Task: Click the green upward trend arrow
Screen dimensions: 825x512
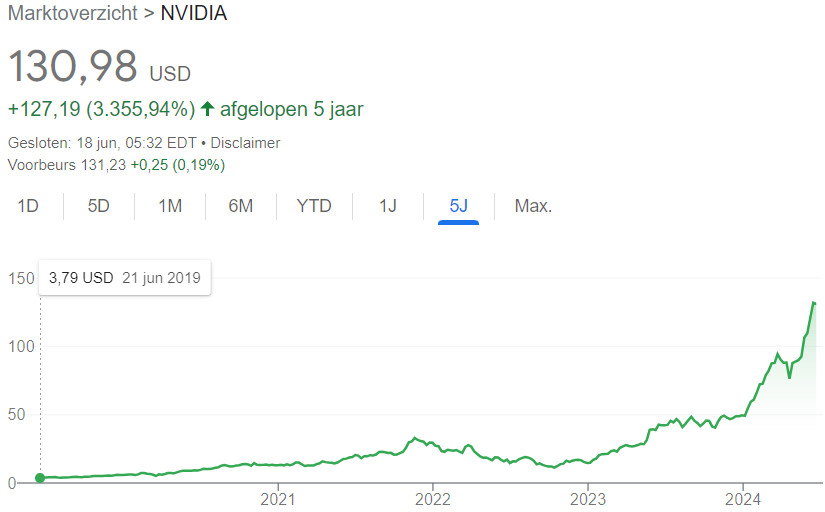Action: pyautogui.click(x=208, y=109)
